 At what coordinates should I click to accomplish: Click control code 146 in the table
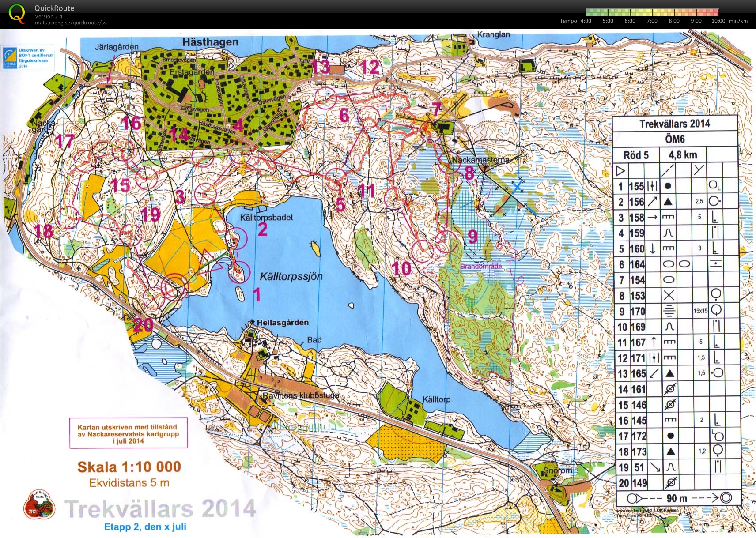(639, 405)
